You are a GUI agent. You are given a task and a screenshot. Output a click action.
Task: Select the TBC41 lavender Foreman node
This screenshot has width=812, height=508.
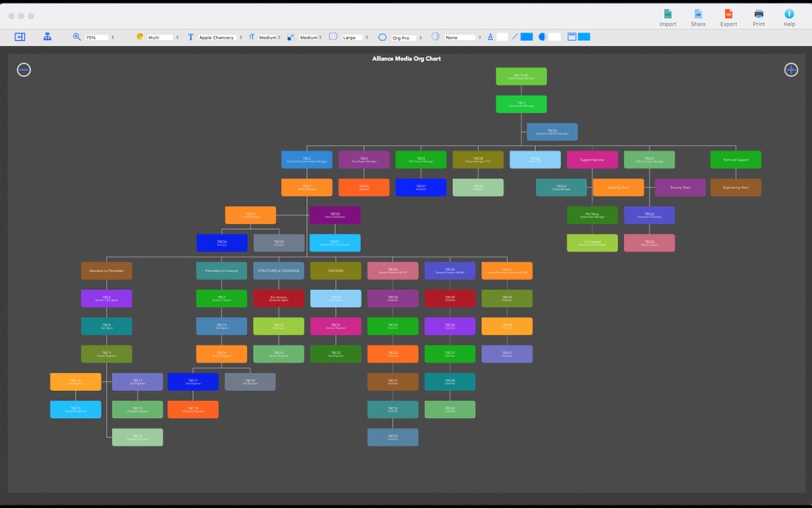point(507,354)
